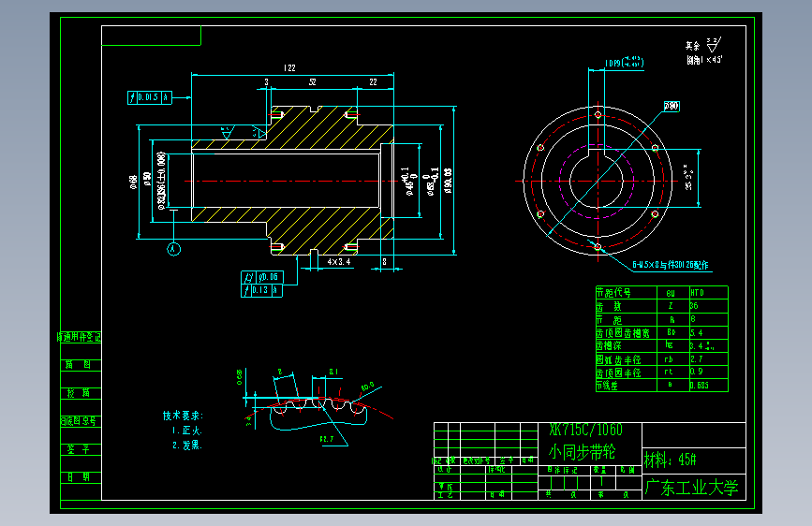Click the runout tolerance frame 0.015 A

tap(150, 97)
